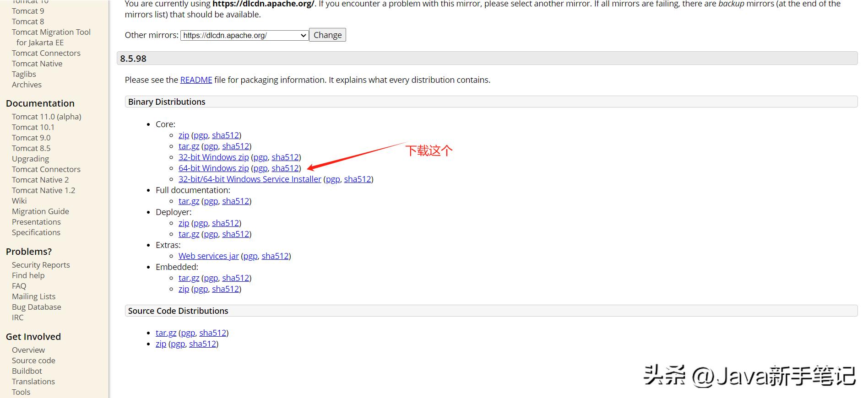Viewport: 868px width, 398px height.
Task: Open sha512 for 32-bit Windows zip
Action: [285, 157]
